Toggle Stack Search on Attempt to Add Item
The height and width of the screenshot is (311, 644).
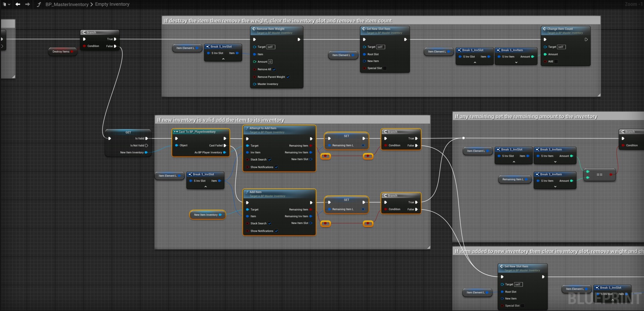pos(269,160)
